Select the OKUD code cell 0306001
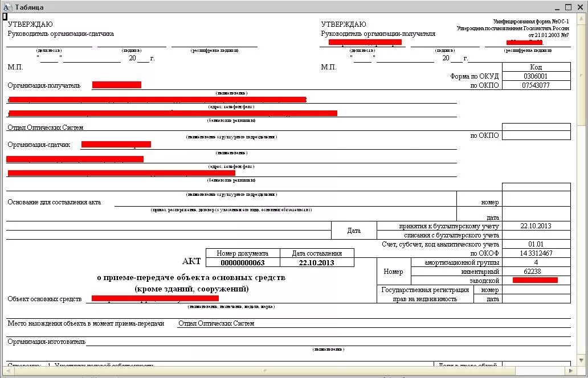 (x=536, y=76)
